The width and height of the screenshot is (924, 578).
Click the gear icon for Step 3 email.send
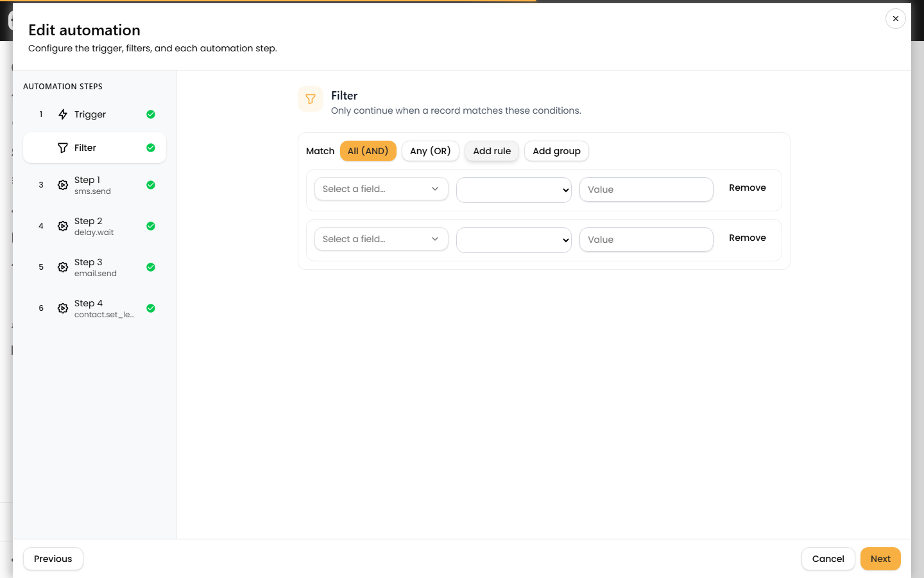(x=63, y=267)
